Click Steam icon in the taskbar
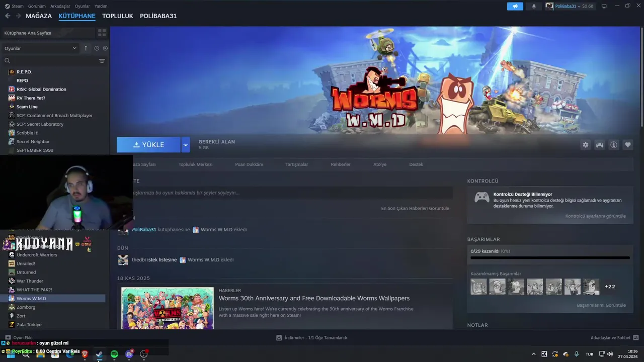The image size is (644, 362). coord(99,354)
